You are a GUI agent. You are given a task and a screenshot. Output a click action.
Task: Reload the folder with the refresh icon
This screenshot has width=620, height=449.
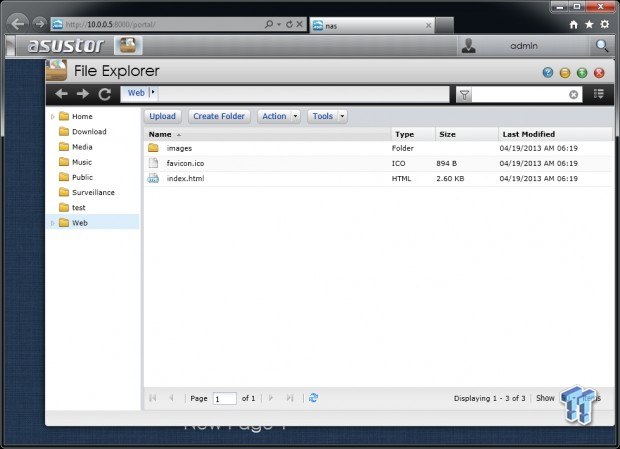[x=104, y=94]
